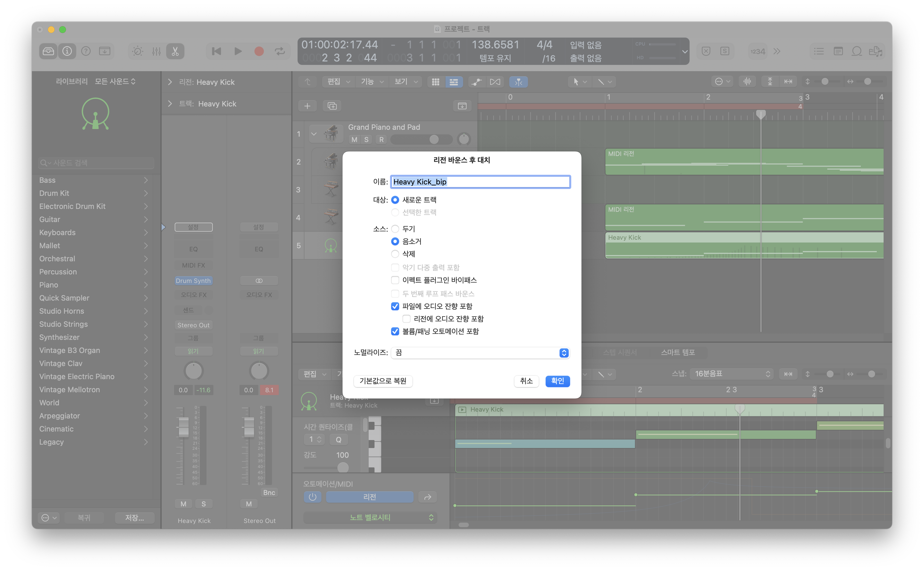
Task: Uncheck 볼륨/패닝 오토메이션 포함 checkbox
Action: click(395, 331)
